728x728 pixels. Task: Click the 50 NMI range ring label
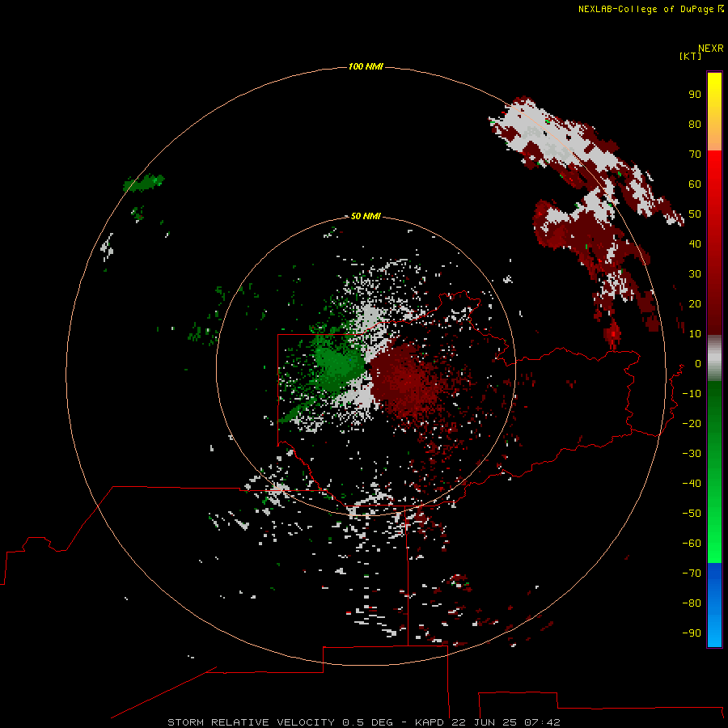click(366, 216)
